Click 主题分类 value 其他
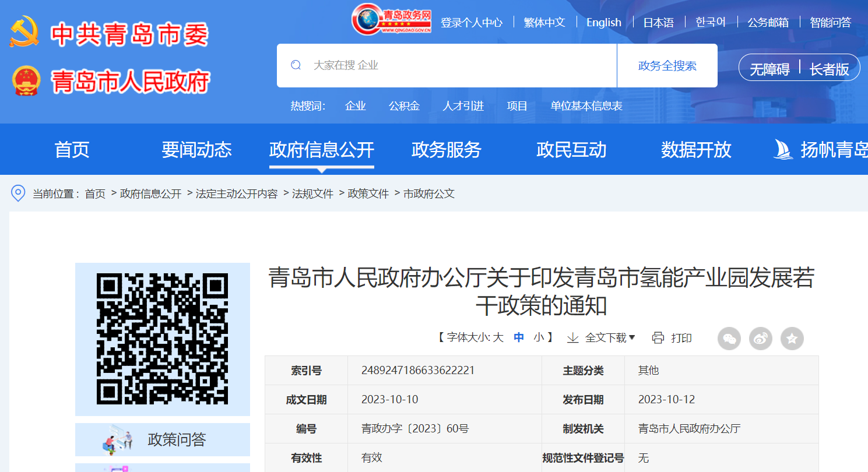The width and height of the screenshot is (868, 472). tap(649, 371)
